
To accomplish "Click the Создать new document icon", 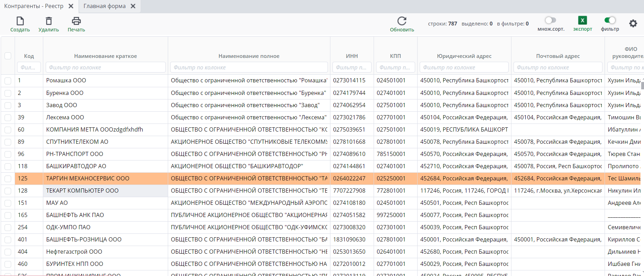I will point(20,21).
